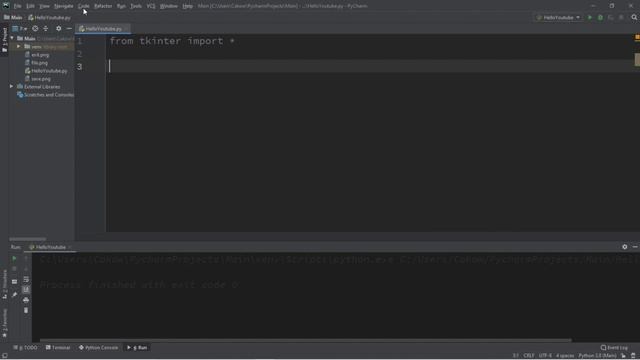Open the Code menu
Image resolution: width=640 pixels, height=360 pixels.
click(84, 6)
